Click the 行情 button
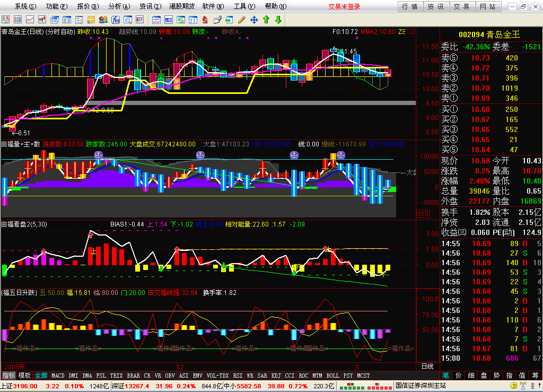543x392 pixels. coord(410,6)
